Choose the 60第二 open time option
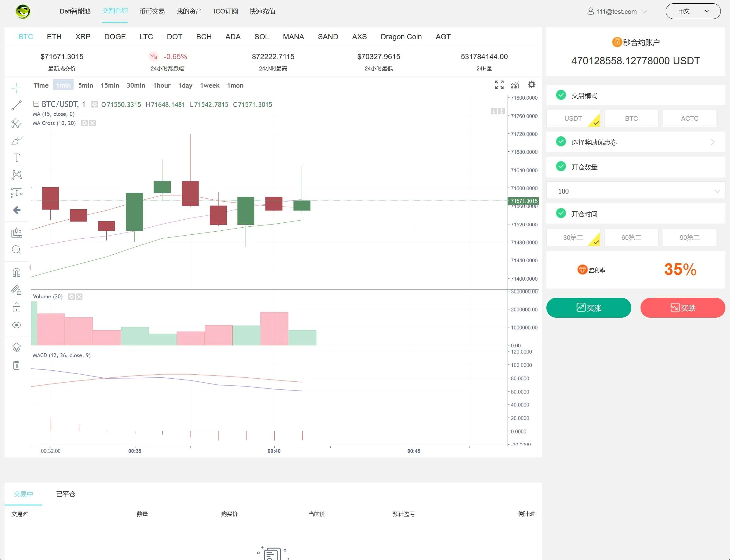The width and height of the screenshot is (730, 560). [x=631, y=237]
